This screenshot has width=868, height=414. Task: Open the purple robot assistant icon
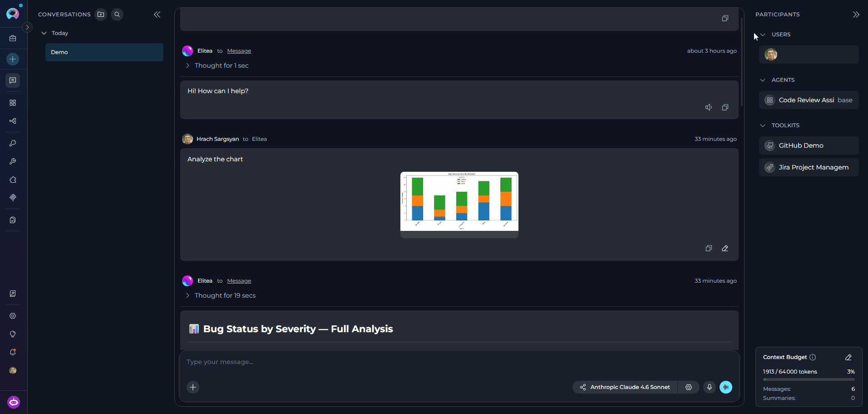tap(14, 402)
